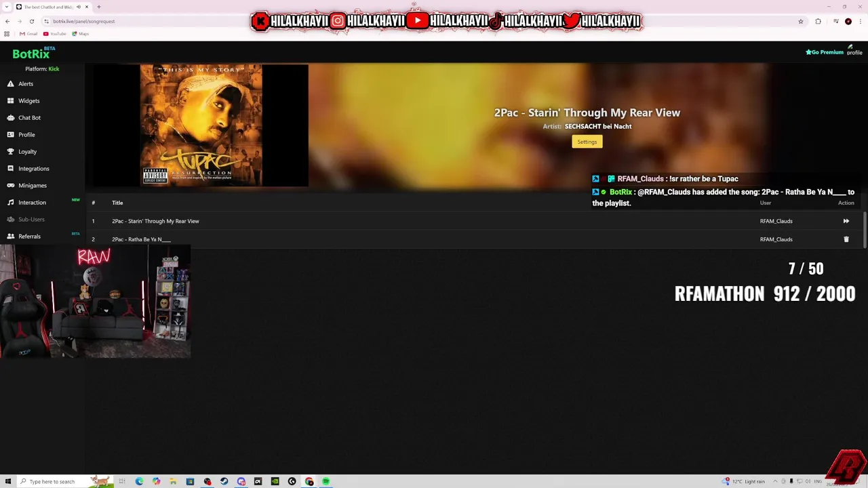Open the tab search dropdown arrow

point(6,7)
